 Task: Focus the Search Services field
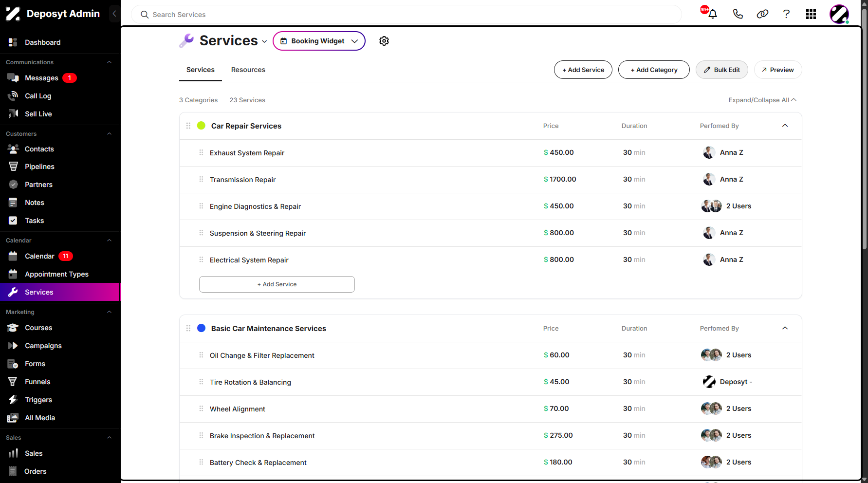[406, 15]
